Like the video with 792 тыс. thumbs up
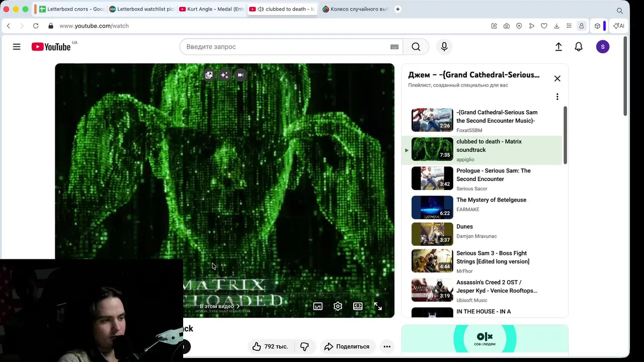 point(271,346)
